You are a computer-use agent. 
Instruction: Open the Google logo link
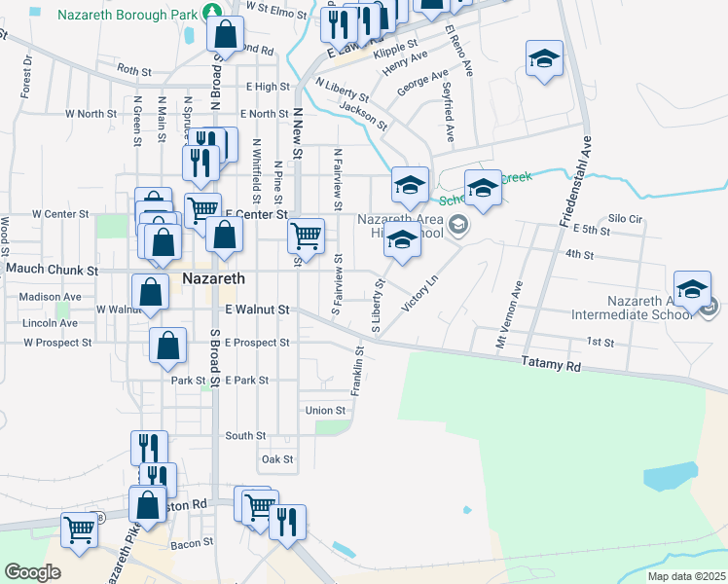point(32,572)
